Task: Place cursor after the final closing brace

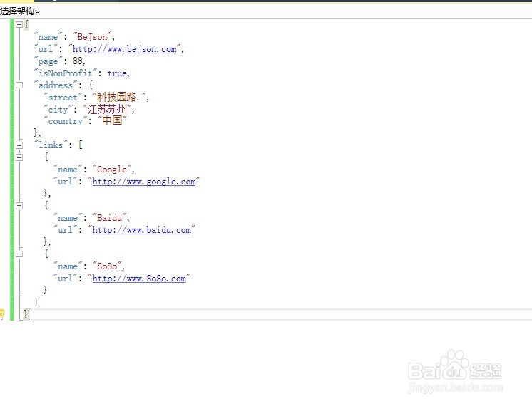Action: coord(29,314)
